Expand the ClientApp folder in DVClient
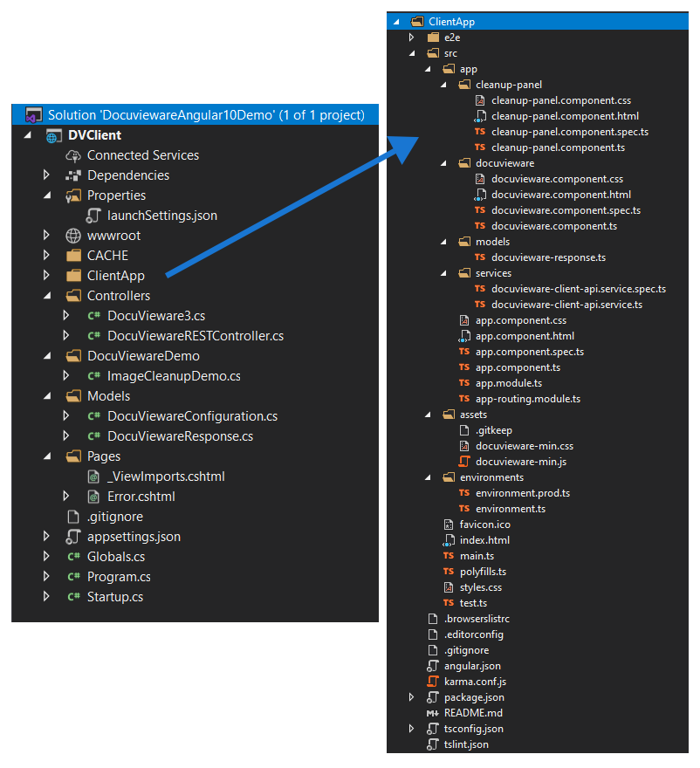This screenshot has width=700, height=768. (x=46, y=276)
